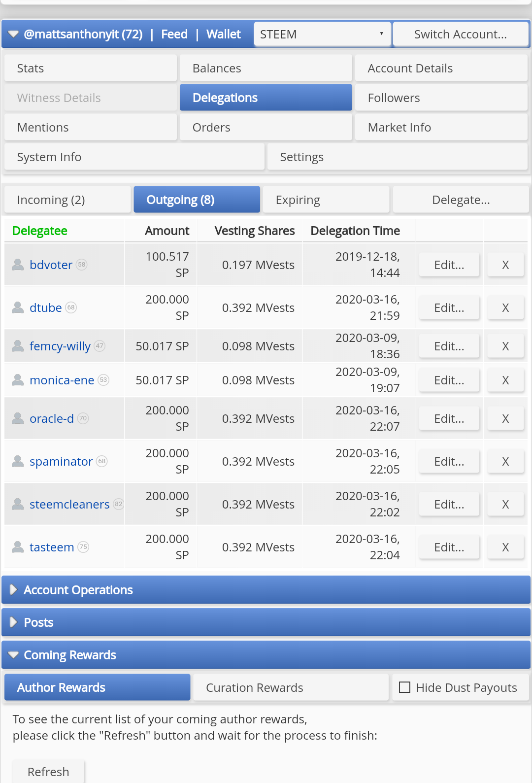Open the STEEM currency dropdown
The height and width of the screenshot is (783, 532).
322,34
